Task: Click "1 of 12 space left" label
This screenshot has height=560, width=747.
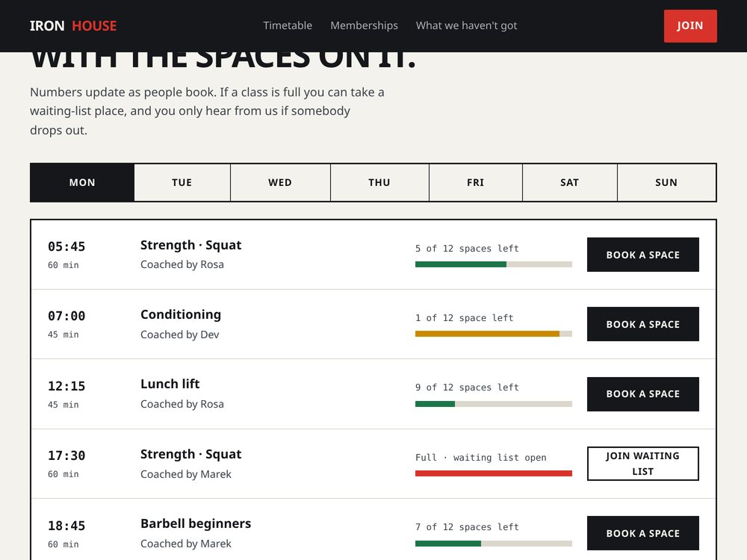Action: tap(464, 318)
